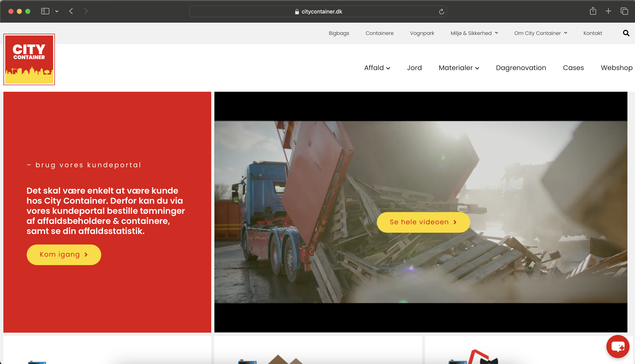Open the Cases page

[573, 68]
